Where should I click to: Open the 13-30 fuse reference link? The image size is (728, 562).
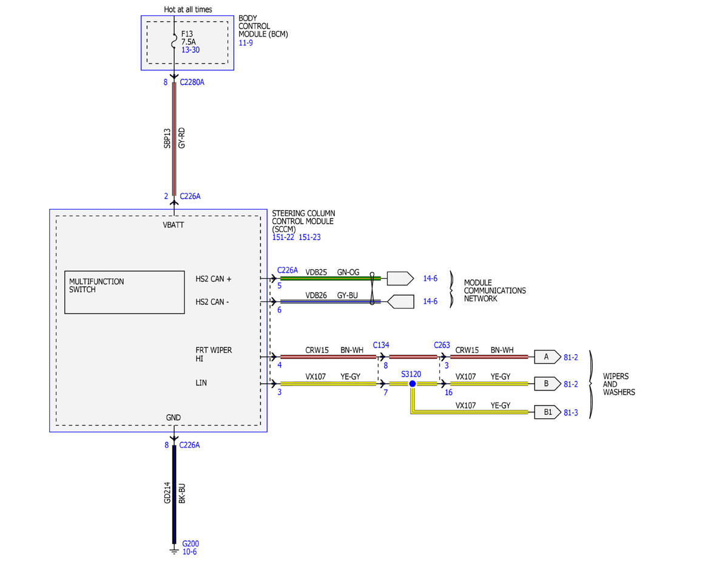[190, 50]
